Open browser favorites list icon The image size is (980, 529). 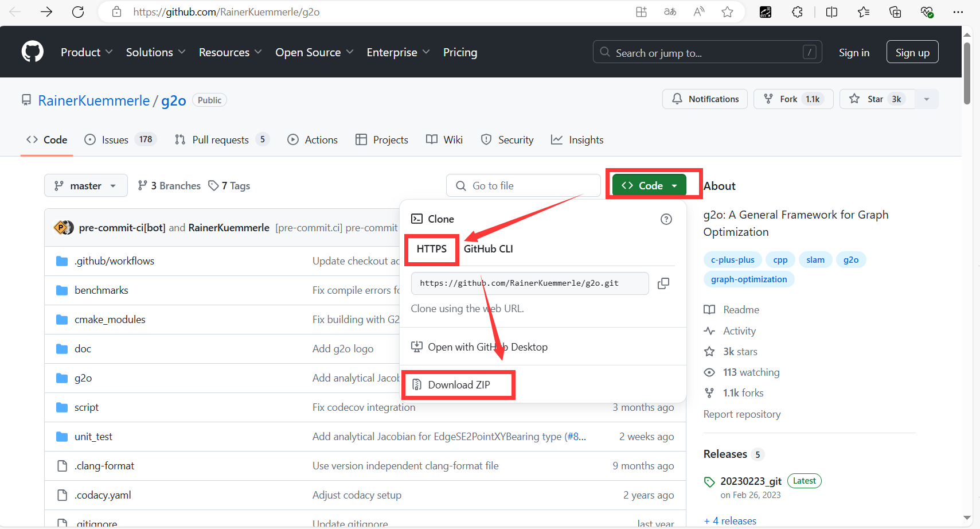point(864,11)
